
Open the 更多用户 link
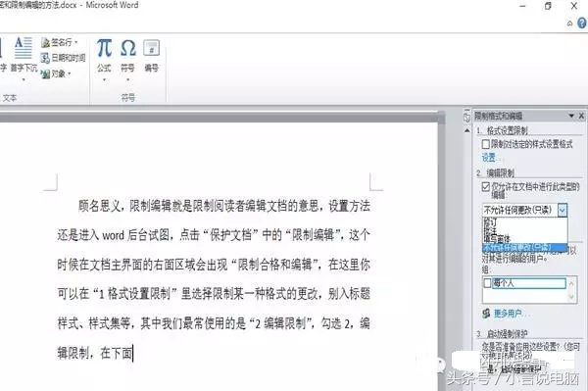point(508,313)
